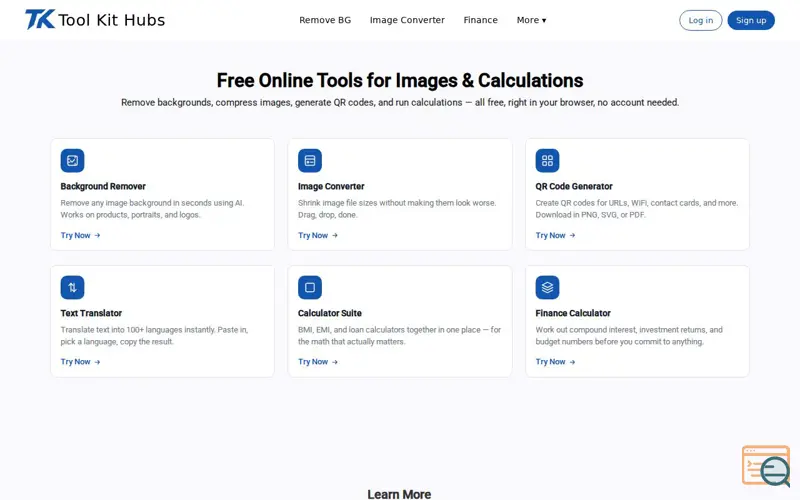Click the Background Remover card title
The image size is (800, 500).
point(103,186)
